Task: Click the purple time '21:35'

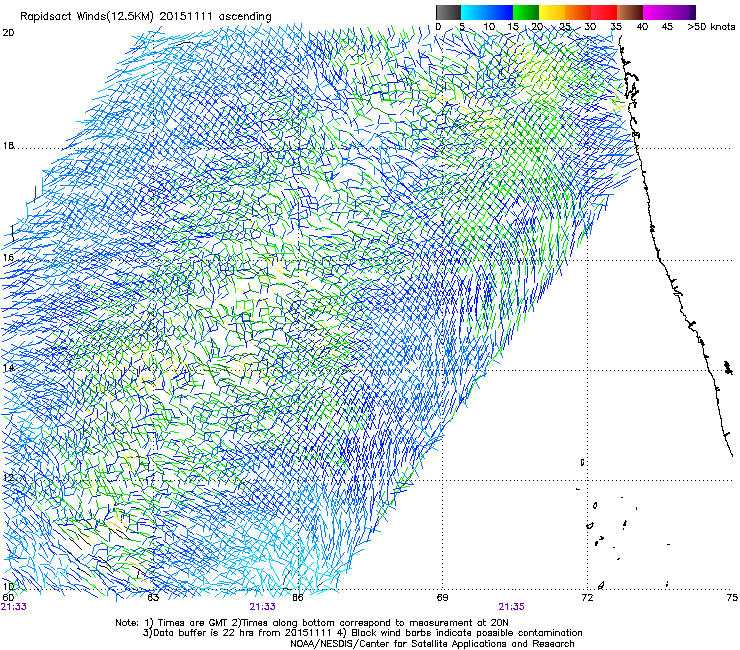Action: (511, 607)
